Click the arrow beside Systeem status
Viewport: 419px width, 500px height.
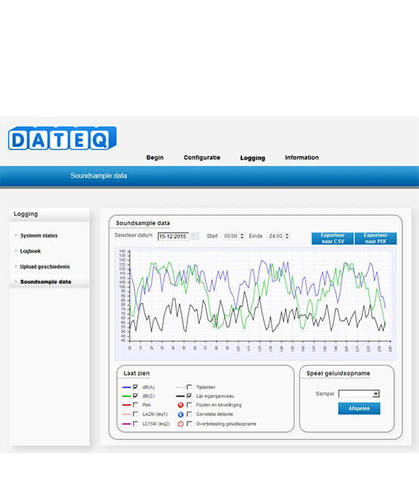pyautogui.click(x=16, y=235)
